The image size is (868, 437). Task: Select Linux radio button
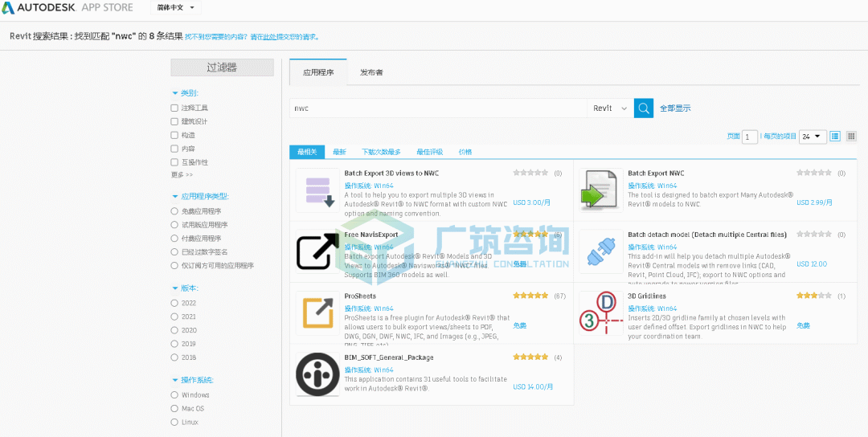(x=174, y=422)
